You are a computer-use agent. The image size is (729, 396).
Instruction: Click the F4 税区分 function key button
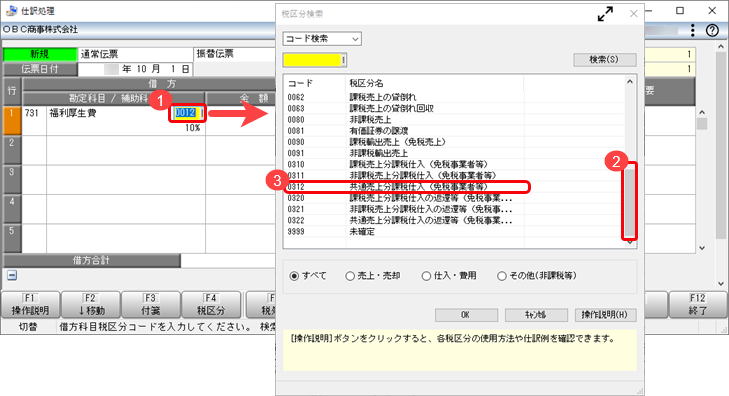pos(211,304)
